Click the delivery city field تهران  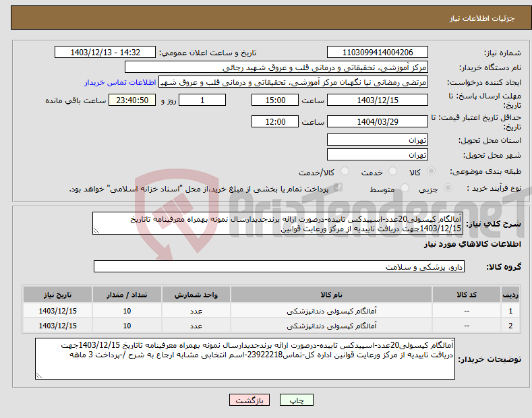coord(378,154)
